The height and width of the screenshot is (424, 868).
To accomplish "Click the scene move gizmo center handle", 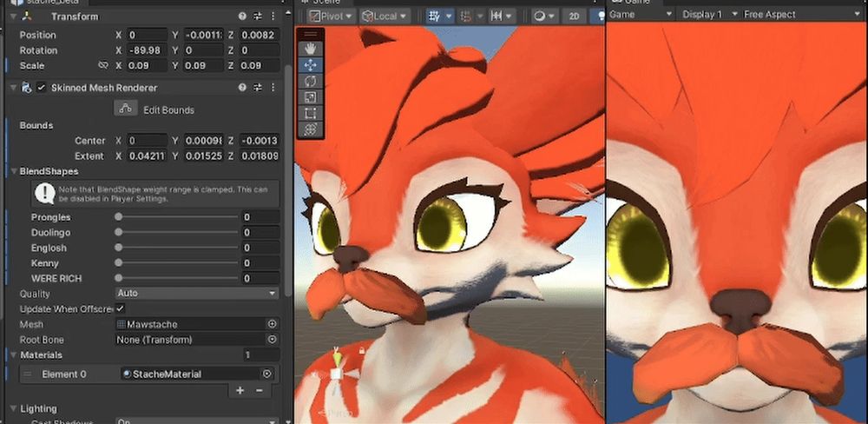I will [336, 374].
